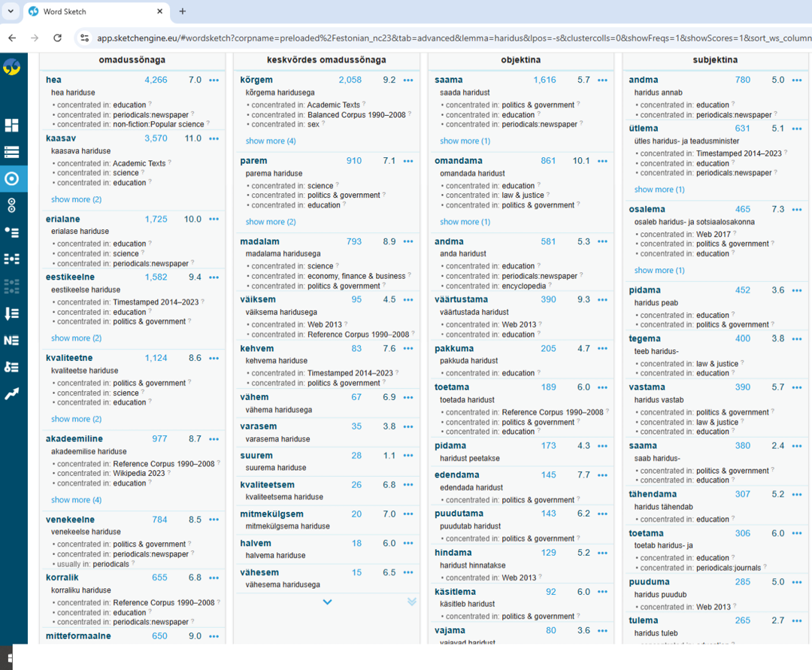
Task: Click the Sketch Engine logo
Action: pos(11,68)
